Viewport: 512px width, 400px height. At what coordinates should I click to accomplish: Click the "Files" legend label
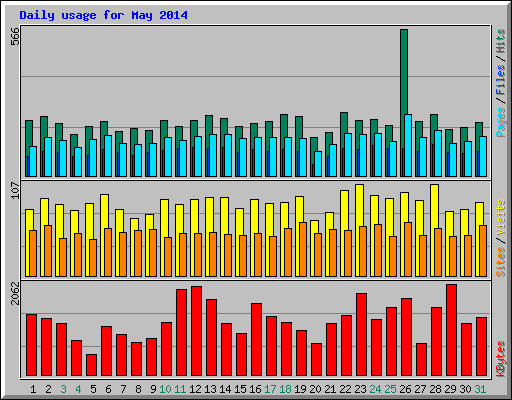point(501,80)
